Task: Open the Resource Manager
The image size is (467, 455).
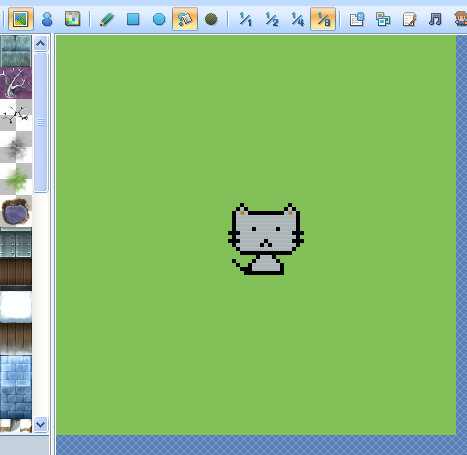Action: [383, 19]
